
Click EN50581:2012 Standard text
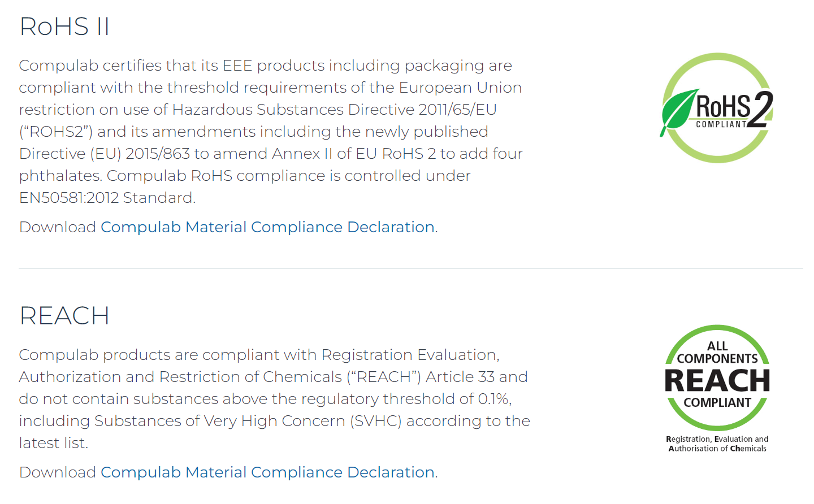tap(107, 198)
